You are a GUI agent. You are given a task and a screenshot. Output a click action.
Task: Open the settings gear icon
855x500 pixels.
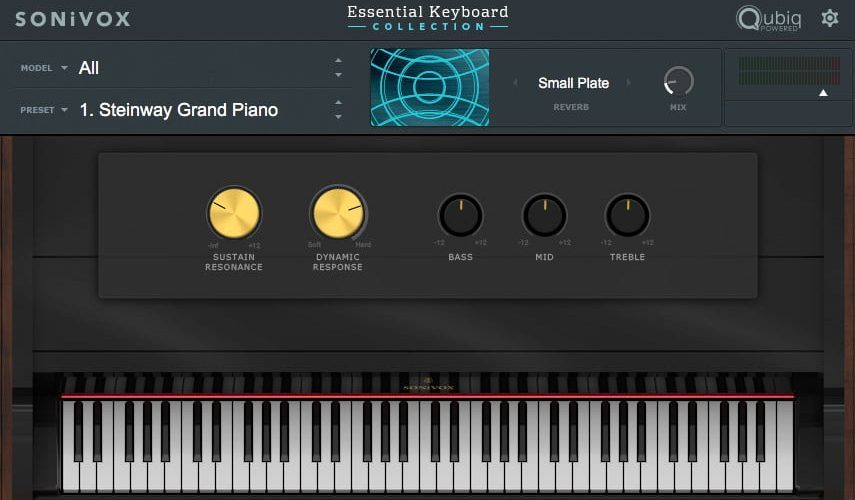coord(829,19)
